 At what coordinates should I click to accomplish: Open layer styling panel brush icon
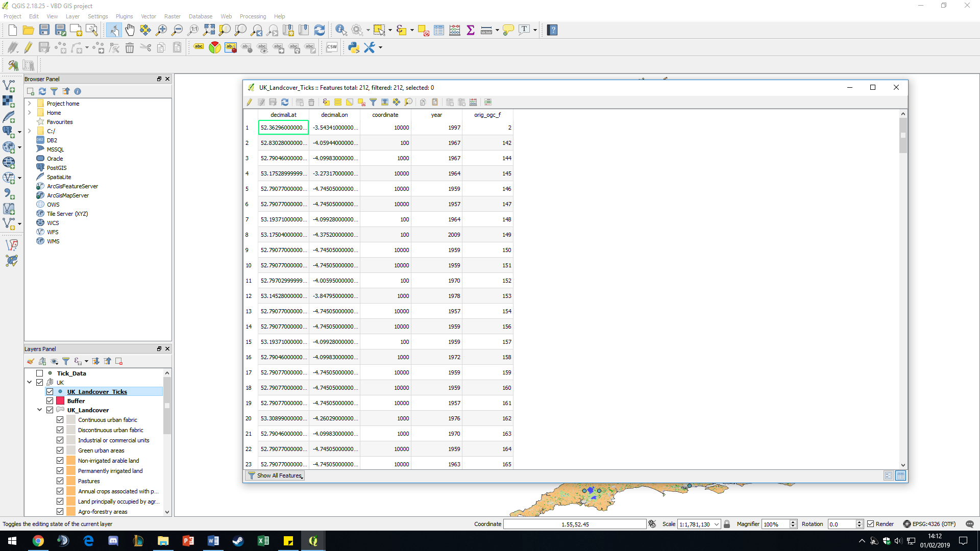pyautogui.click(x=31, y=361)
